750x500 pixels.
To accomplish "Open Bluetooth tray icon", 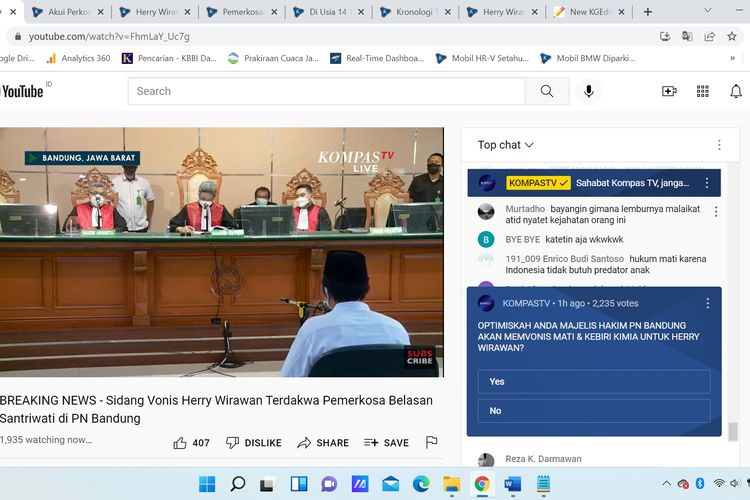I will tap(700, 483).
